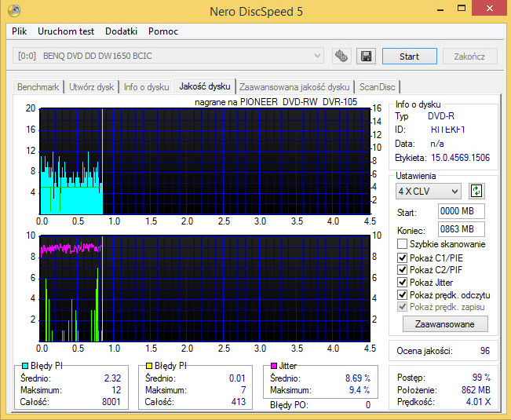Viewport: 511px width, 420px height.
Task: Toggle the Pokaż C1/PIE checkbox
Action: click(402, 257)
